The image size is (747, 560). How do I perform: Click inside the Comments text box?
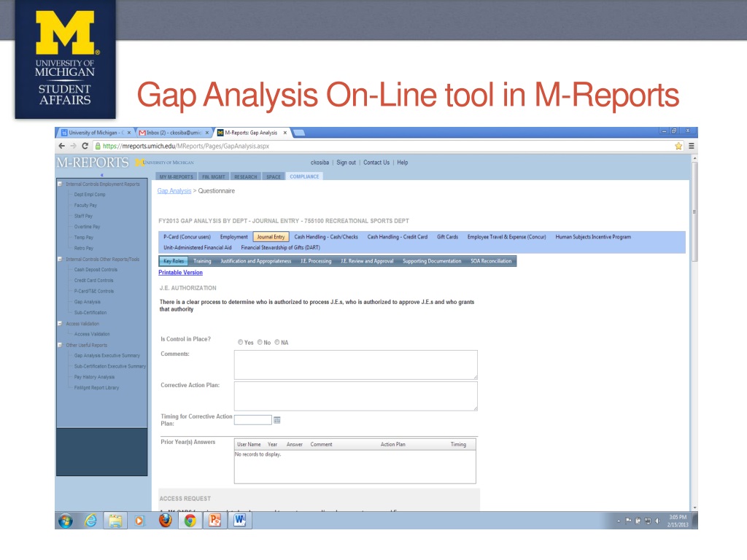tap(355, 365)
